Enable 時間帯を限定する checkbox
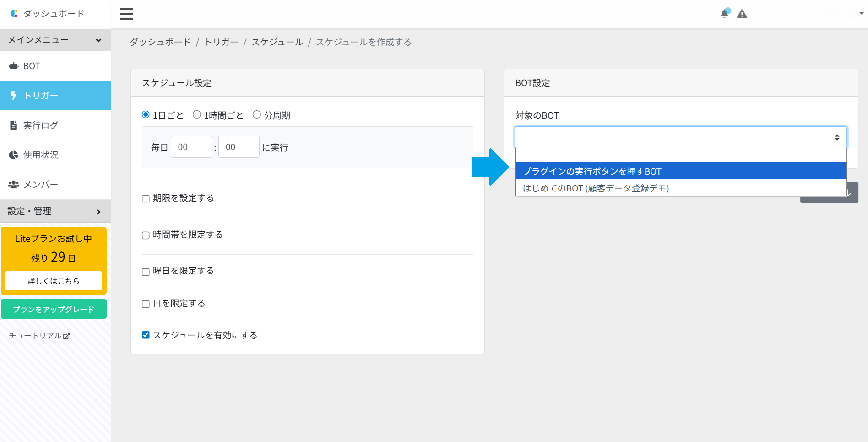This screenshot has width=868, height=442. (146, 235)
